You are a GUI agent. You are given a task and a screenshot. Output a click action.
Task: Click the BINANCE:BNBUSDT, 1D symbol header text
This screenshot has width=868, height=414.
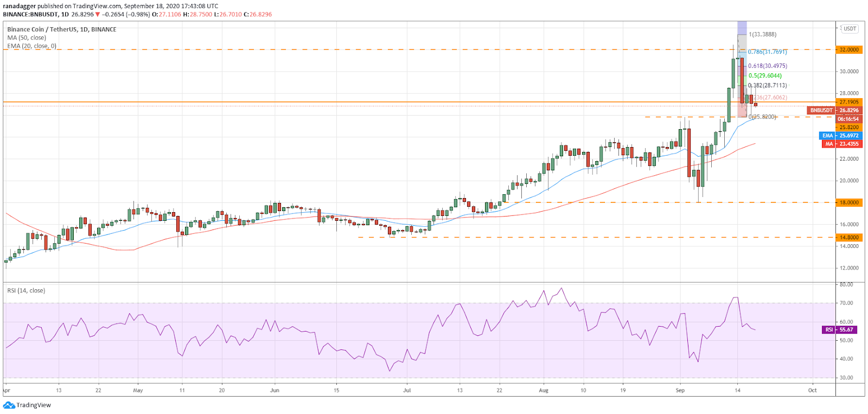36,15
